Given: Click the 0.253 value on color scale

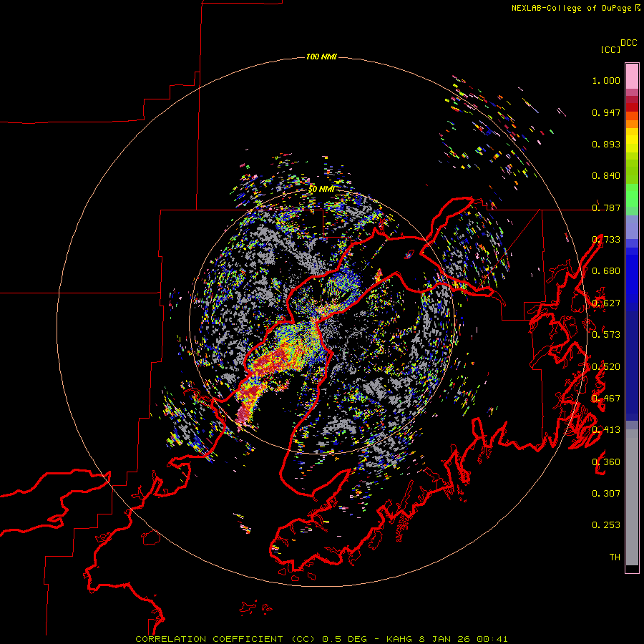Looking at the screenshot, I should (x=606, y=525).
